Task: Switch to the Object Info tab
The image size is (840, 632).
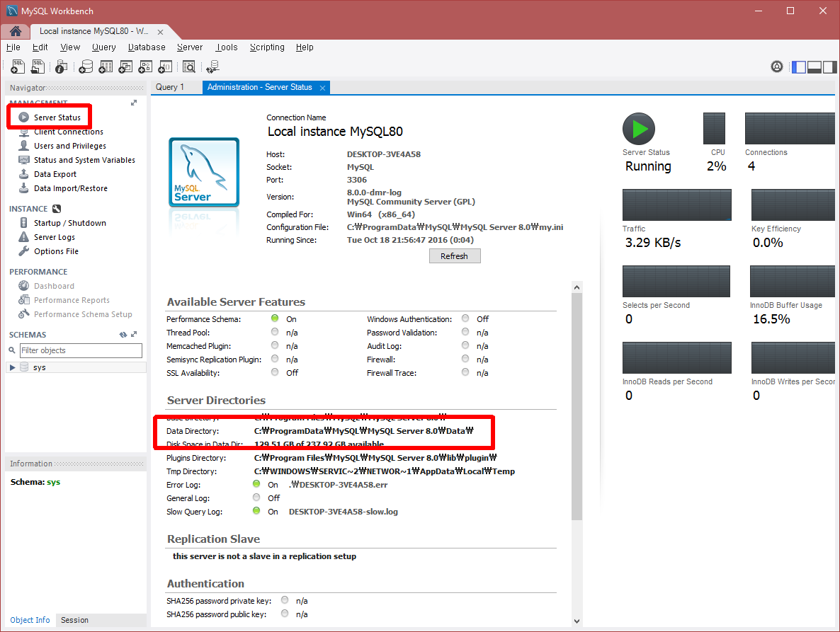Action: coord(30,620)
